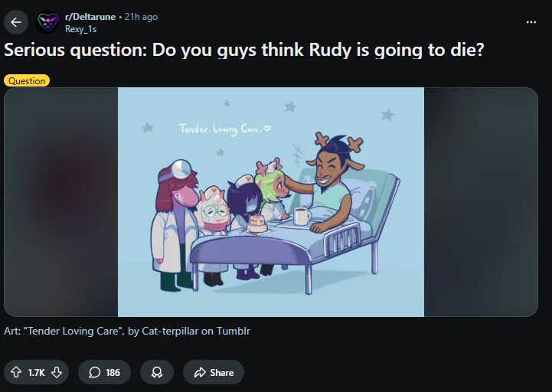Click the left blurred image margin
The width and height of the screenshot is (552, 392).
click(x=60, y=202)
